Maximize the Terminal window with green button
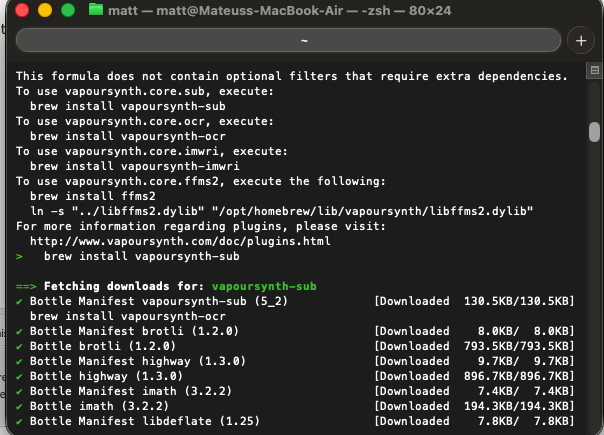604x435 pixels. click(x=68, y=11)
